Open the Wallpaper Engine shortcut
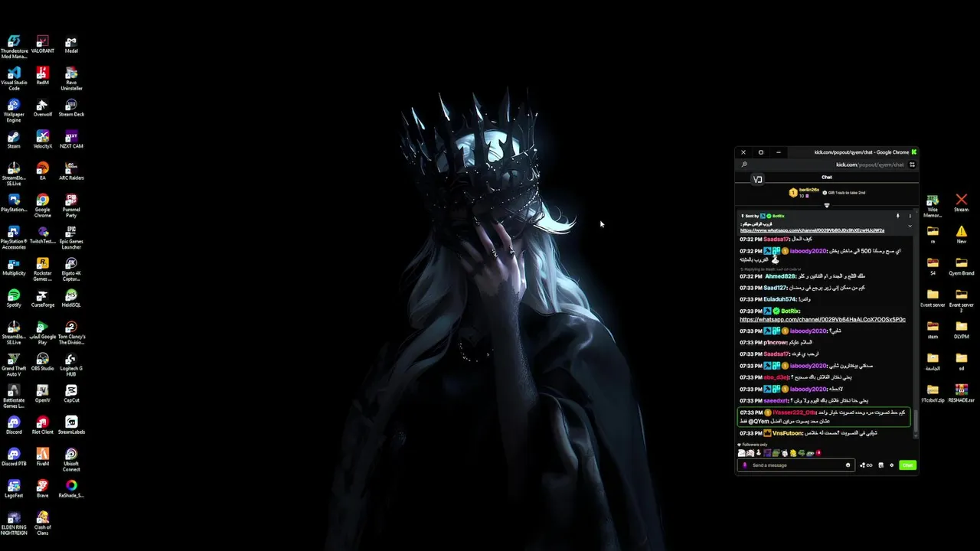The image size is (980, 551). click(14, 109)
